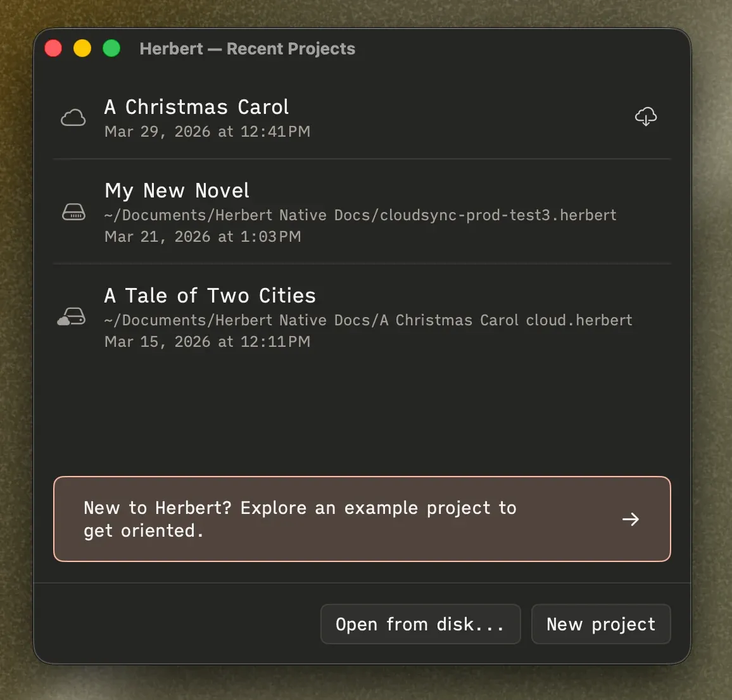This screenshot has height=700, width=732.
Task: Click the Mar 29, 2026 at 12:41 PM date
Action: click(x=207, y=132)
